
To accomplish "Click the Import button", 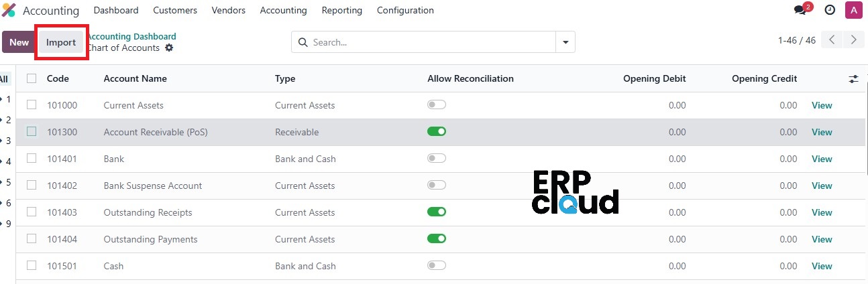I will (61, 42).
